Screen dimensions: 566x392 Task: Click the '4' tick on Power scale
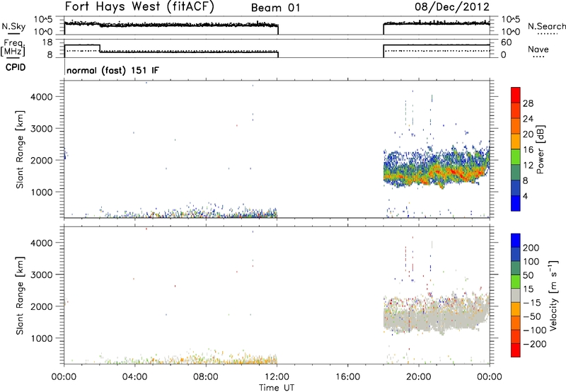point(525,196)
